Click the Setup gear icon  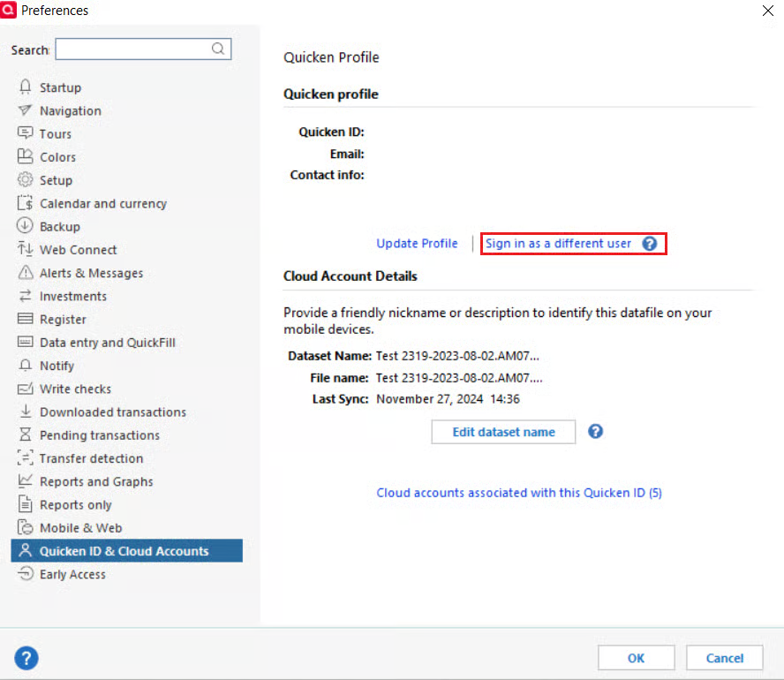25,179
